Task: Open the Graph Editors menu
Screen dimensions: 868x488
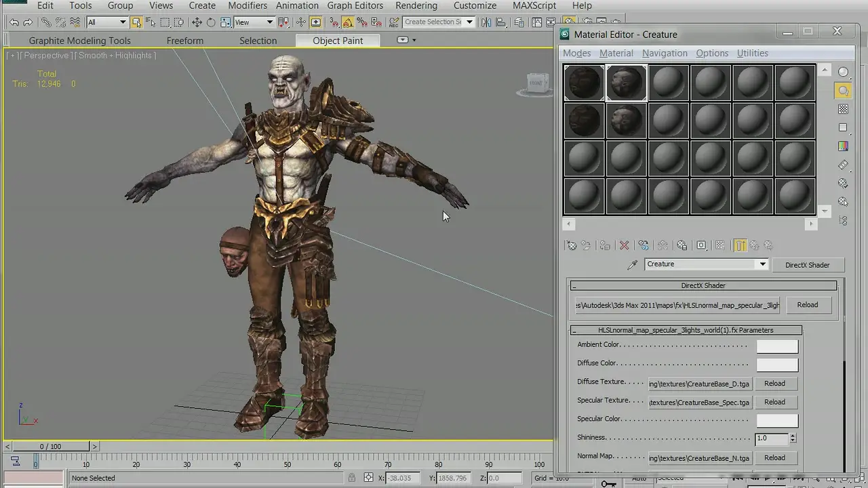Action: pos(355,5)
